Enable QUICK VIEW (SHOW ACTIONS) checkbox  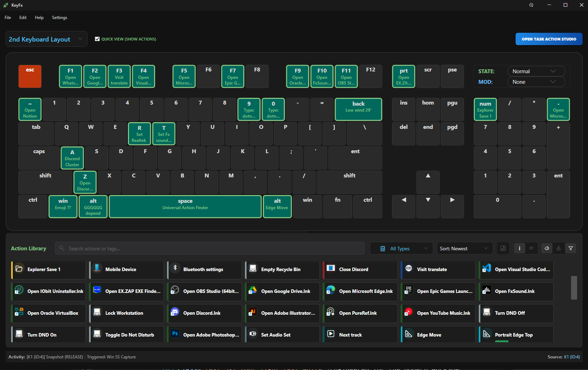pyautogui.click(x=98, y=39)
